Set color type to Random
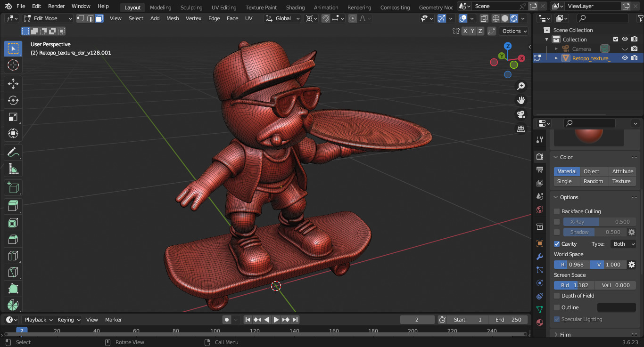Viewport: 644px width, 347px height. coord(594,181)
